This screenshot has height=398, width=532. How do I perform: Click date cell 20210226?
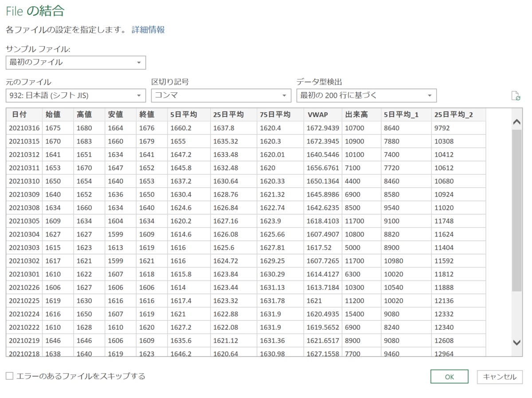click(x=24, y=288)
